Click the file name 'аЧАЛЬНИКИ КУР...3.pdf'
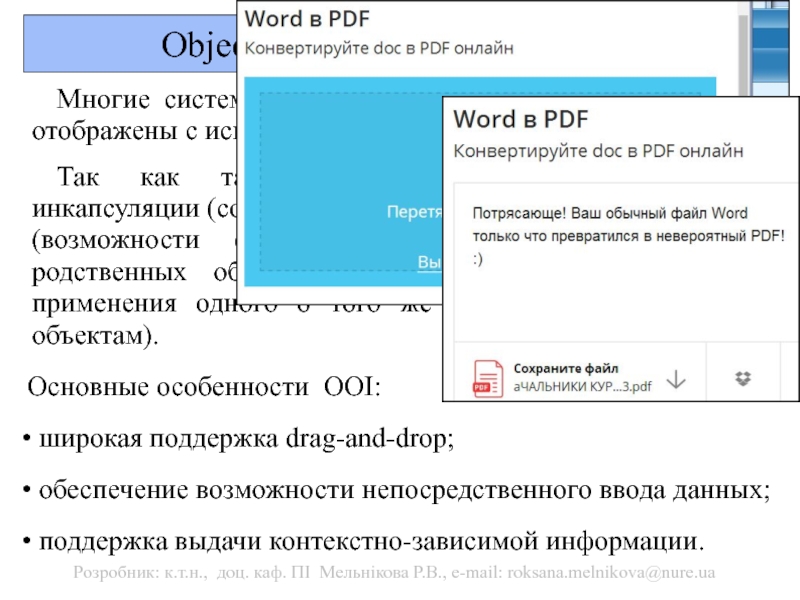Viewport: 800px width, 600px height. [x=582, y=386]
